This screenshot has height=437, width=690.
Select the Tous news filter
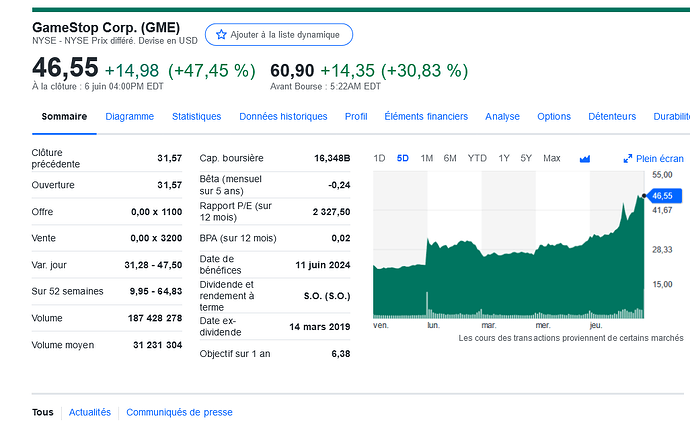[x=43, y=412]
